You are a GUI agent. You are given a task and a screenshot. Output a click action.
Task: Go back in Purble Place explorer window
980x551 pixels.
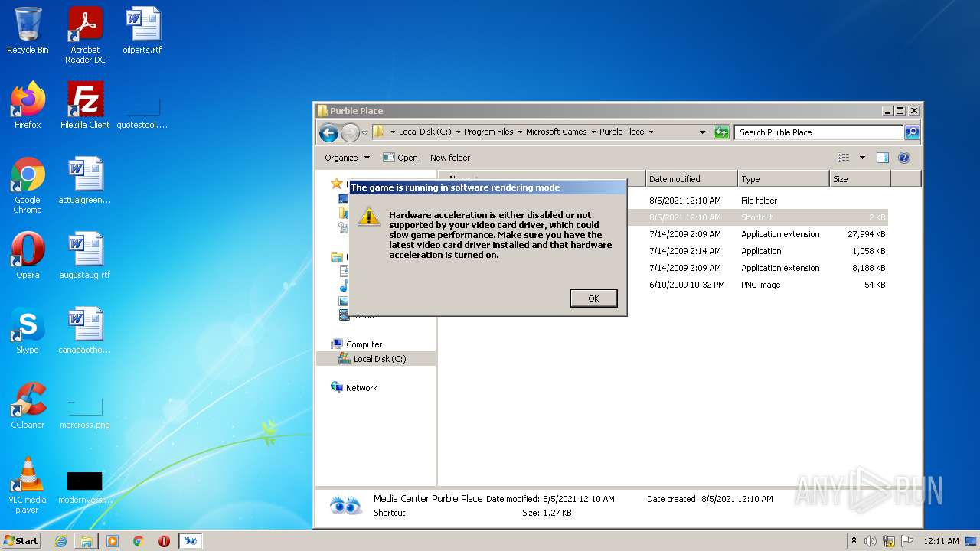click(329, 132)
